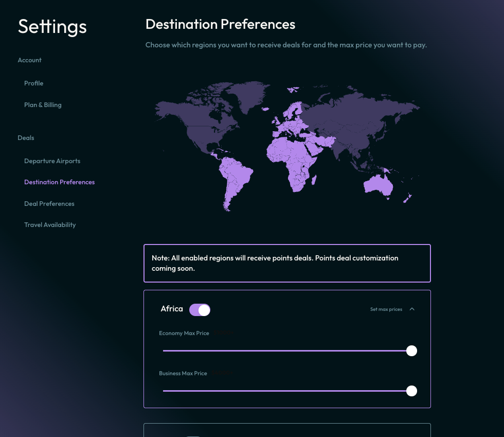Click the points deals note text
Image resolution: width=504 pixels, height=437 pixels.
275,263
